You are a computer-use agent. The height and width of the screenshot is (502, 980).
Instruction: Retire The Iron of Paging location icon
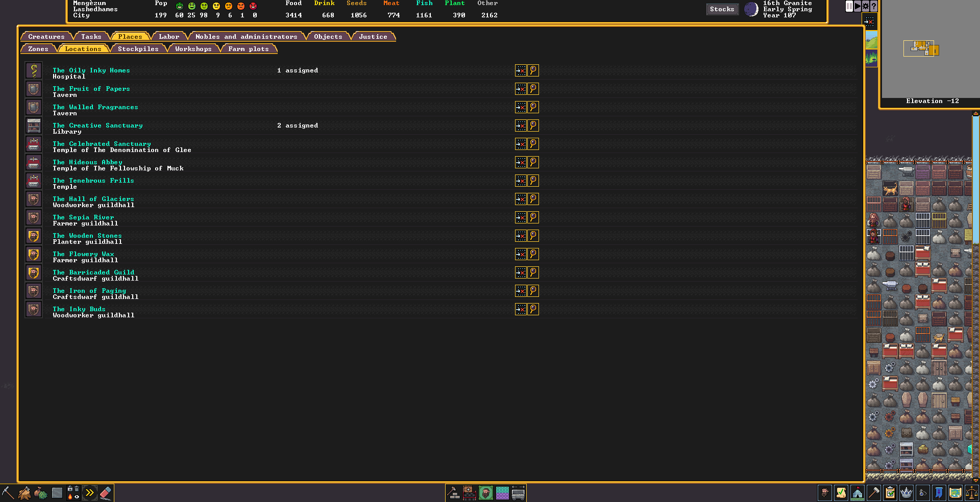tap(521, 291)
